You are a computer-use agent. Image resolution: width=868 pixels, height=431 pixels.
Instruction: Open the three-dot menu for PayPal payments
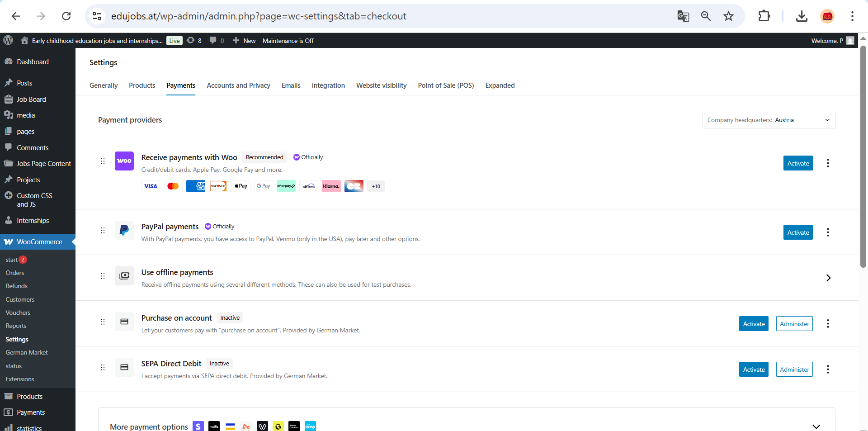point(828,232)
